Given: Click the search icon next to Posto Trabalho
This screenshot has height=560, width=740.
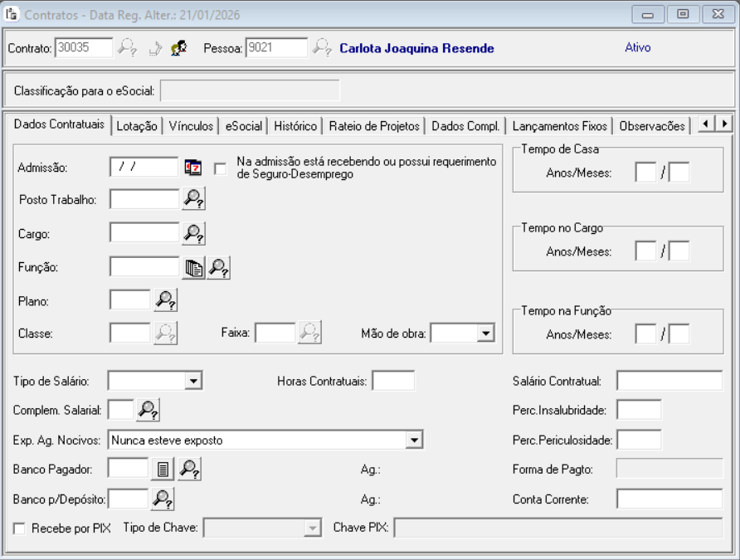Looking at the screenshot, I should point(193,199).
